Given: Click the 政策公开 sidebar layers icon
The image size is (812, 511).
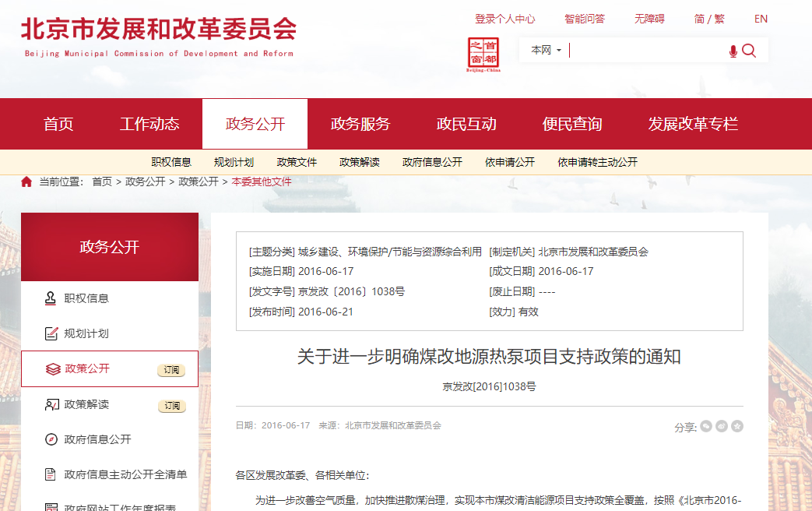Looking at the screenshot, I should [53, 369].
